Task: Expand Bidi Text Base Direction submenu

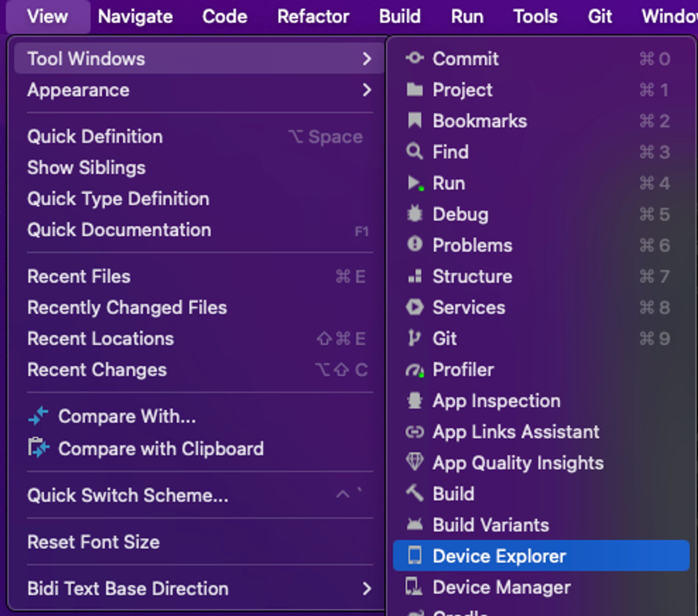Action: [366, 588]
